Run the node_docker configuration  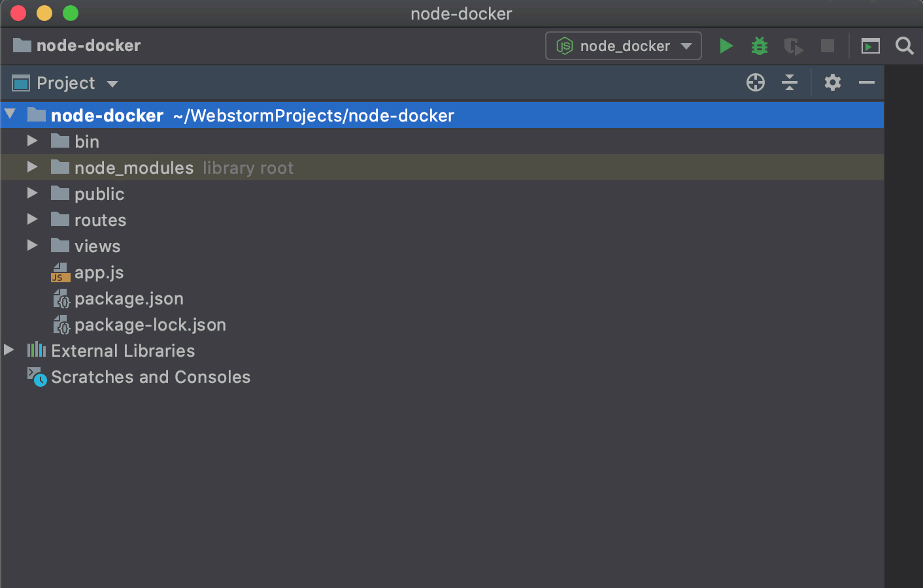point(726,46)
